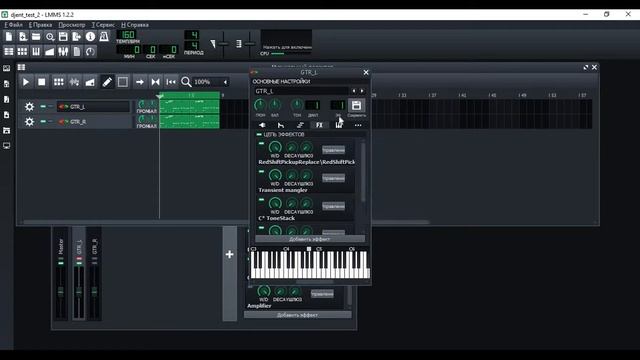Screen dimensions: 640x360
Task: Open the GTR_L track gear menu
Action: (x=29, y=107)
